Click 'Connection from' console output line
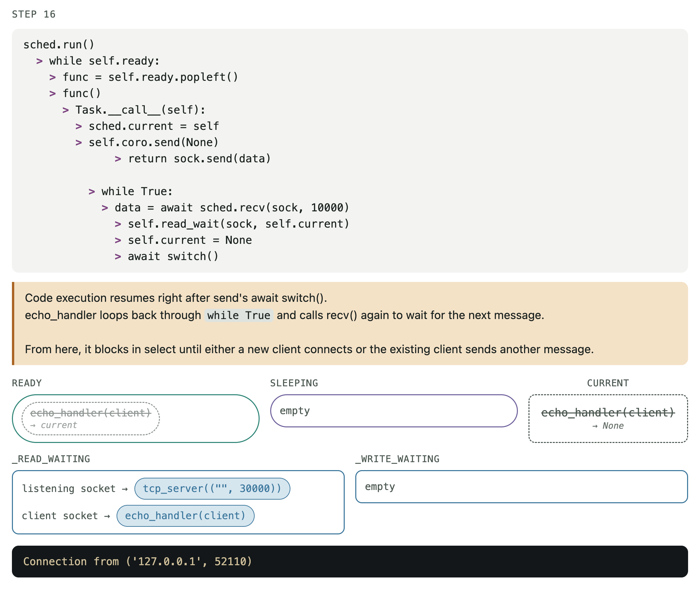700x599 pixels. tap(137, 562)
